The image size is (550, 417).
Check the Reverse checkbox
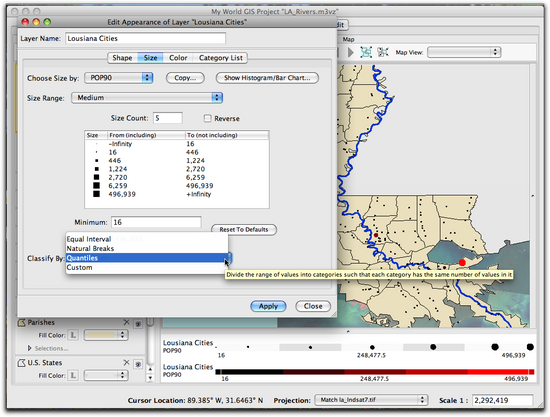coord(208,119)
